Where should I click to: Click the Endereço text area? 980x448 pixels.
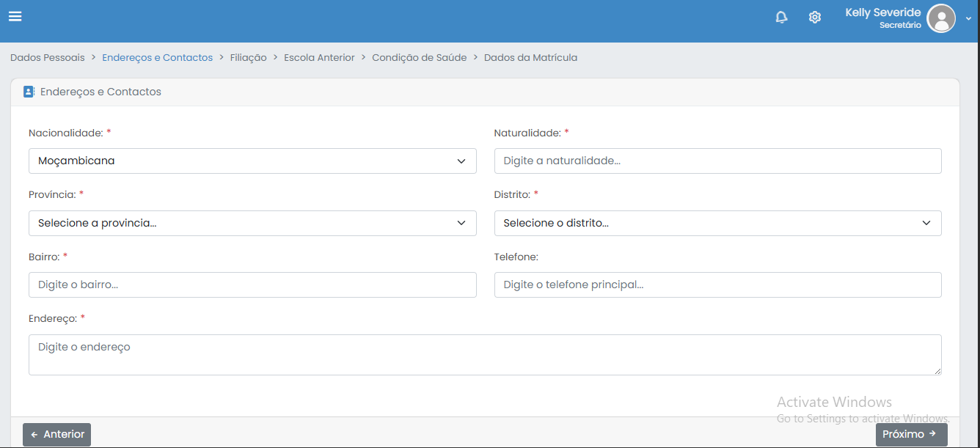tap(484, 355)
